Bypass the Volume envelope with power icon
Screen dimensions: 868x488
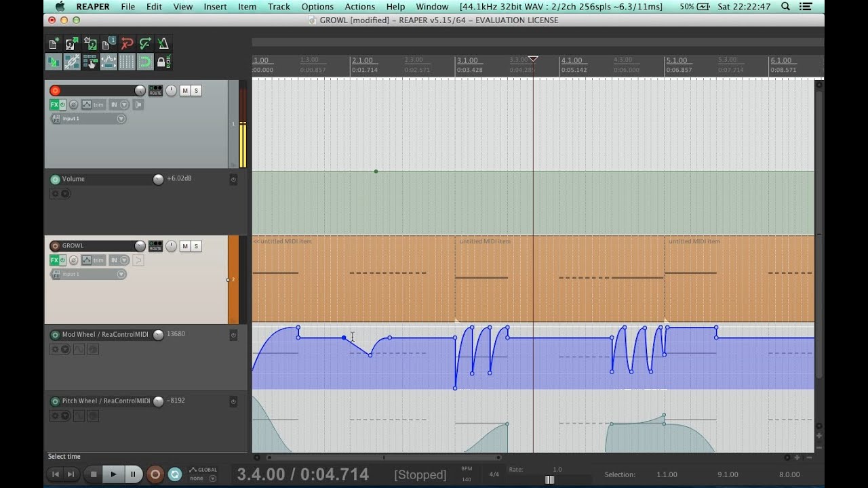[x=233, y=180]
